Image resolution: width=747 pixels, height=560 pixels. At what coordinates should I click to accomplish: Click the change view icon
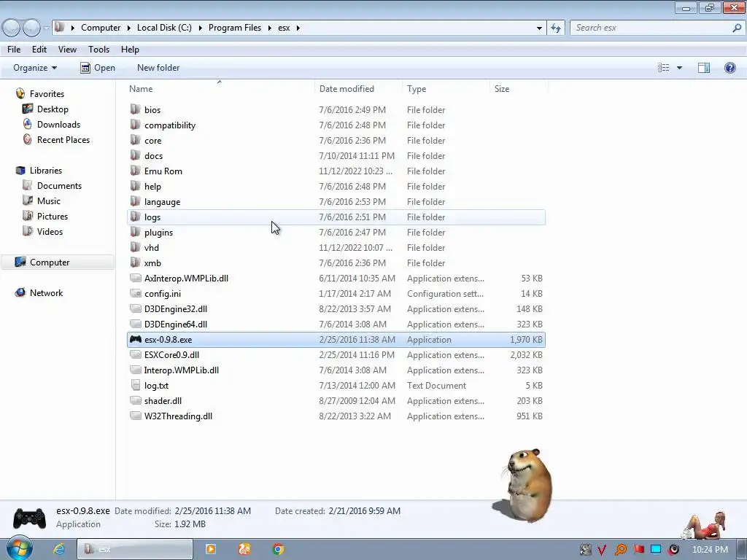(663, 68)
